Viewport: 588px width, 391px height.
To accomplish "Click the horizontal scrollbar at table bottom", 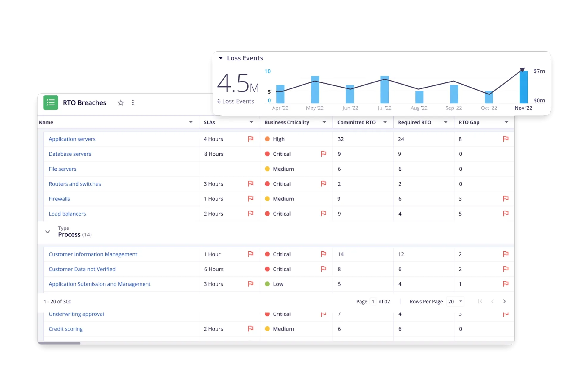I will tap(59, 343).
